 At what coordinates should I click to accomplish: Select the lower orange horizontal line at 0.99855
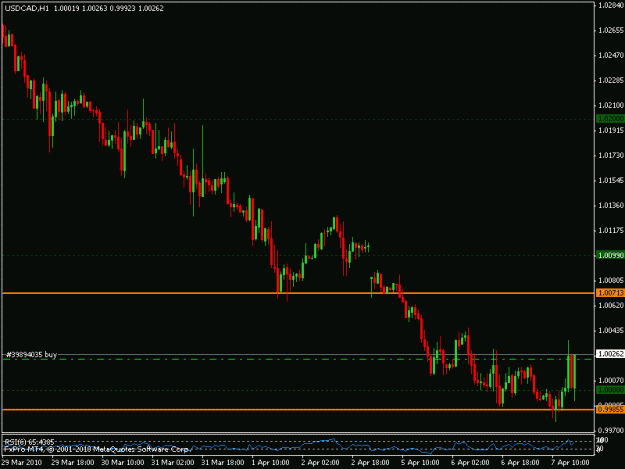298,410
